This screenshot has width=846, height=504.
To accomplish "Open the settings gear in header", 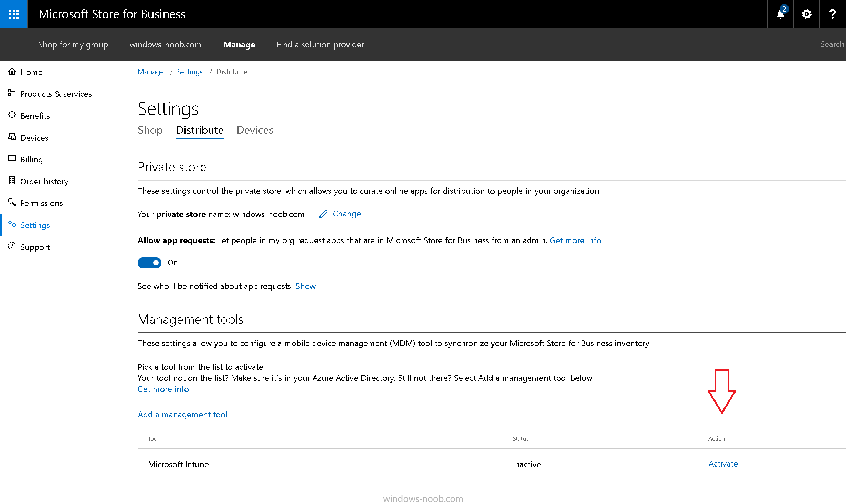I will tap(806, 14).
